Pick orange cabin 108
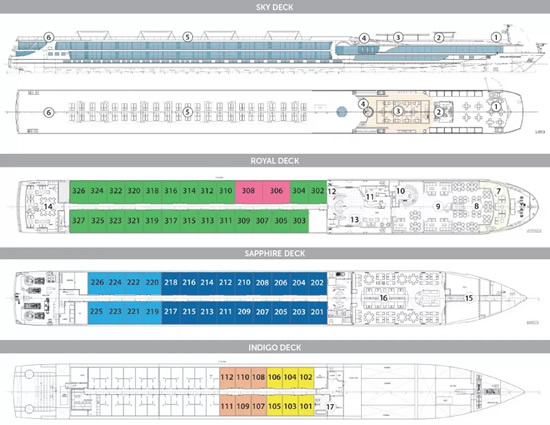Image resolution: width=550 pixels, height=425 pixels. tap(259, 378)
